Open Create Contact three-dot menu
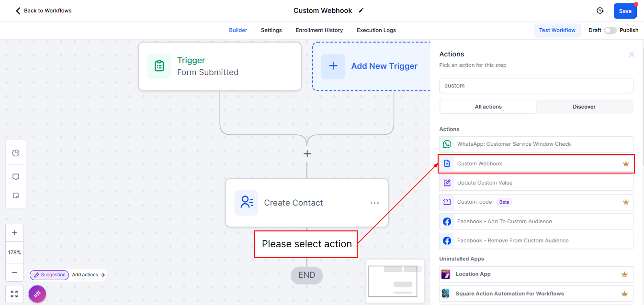 (x=374, y=203)
